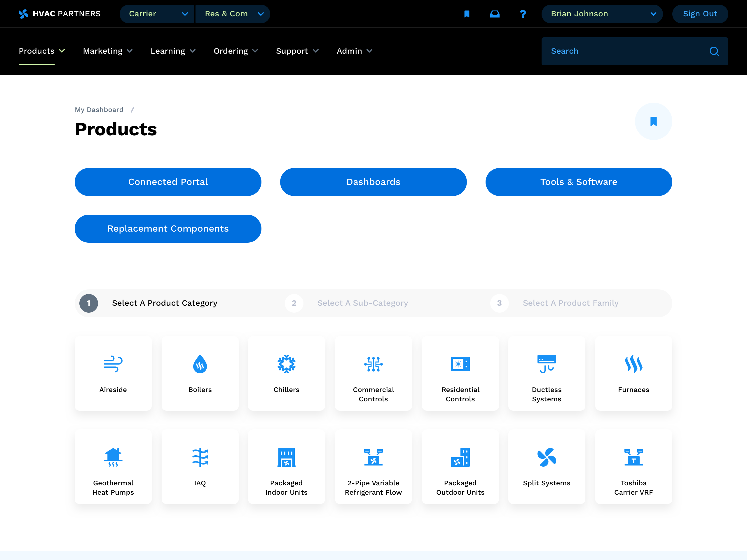Open the header bookmarks icon
747x560 pixels.
coord(467,14)
